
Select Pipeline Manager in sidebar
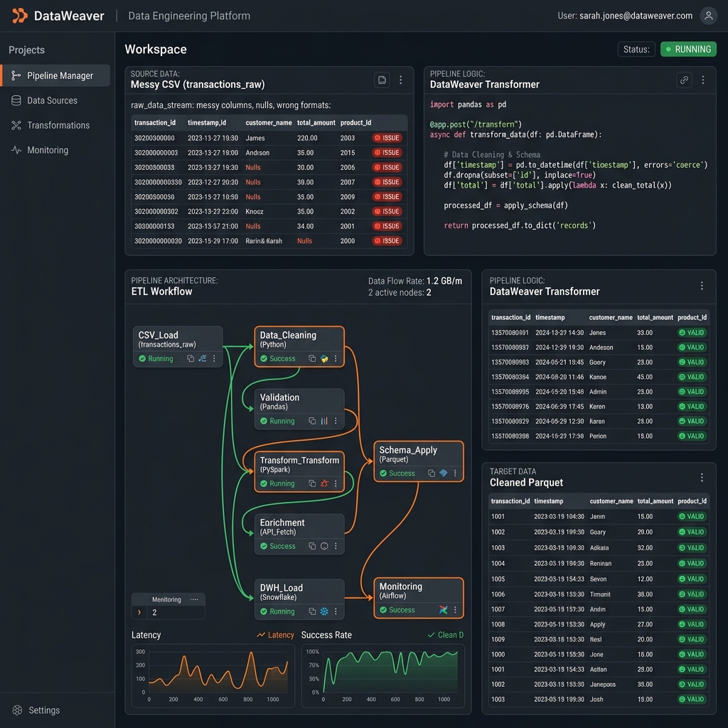pyautogui.click(x=55, y=75)
